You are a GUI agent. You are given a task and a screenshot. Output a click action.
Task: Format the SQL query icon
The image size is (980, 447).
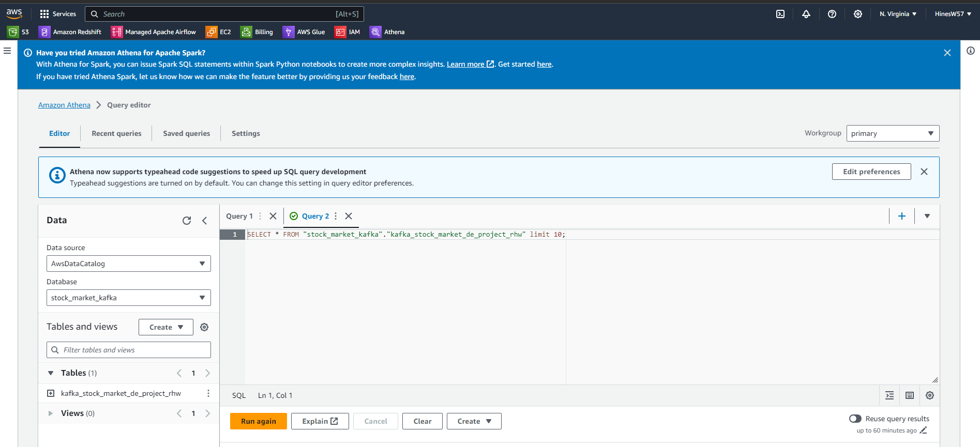(x=889, y=395)
